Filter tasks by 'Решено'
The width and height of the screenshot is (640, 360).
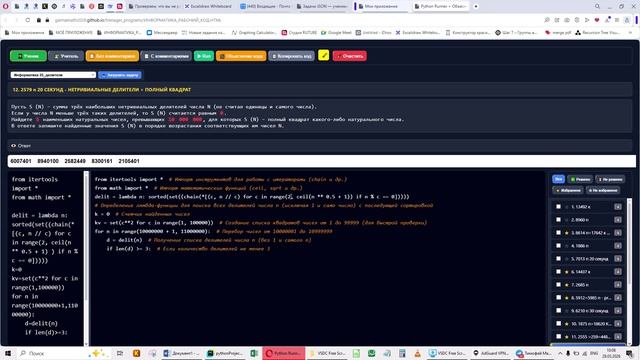pos(580,179)
